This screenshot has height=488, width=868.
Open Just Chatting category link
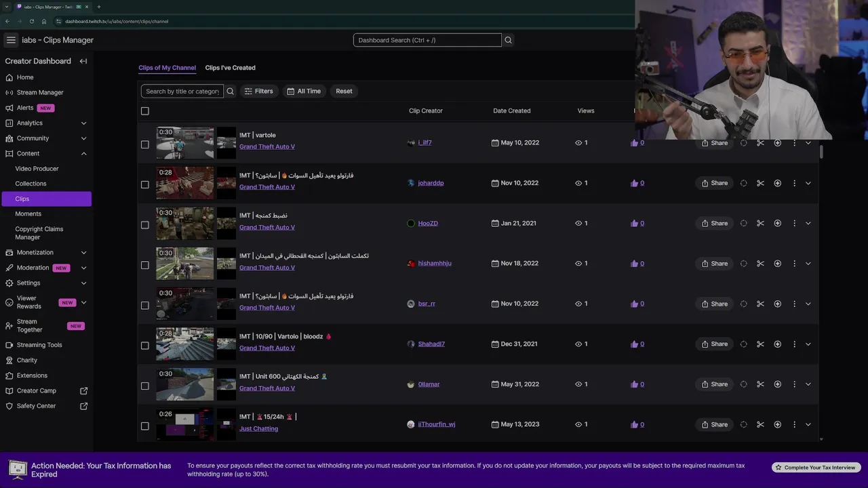258,428
